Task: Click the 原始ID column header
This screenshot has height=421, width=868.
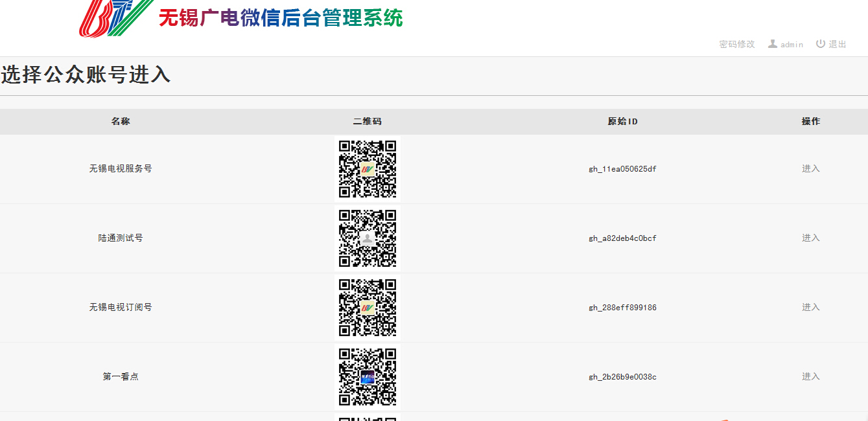Action: [x=622, y=121]
